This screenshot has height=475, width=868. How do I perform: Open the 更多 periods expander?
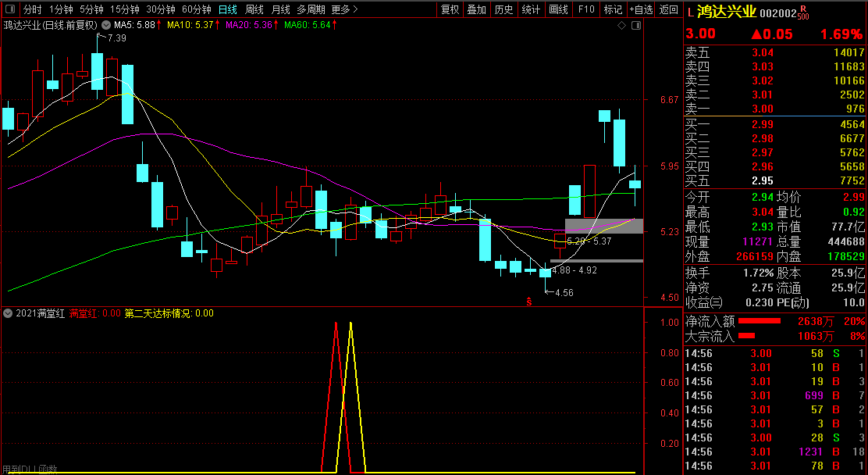pos(345,9)
